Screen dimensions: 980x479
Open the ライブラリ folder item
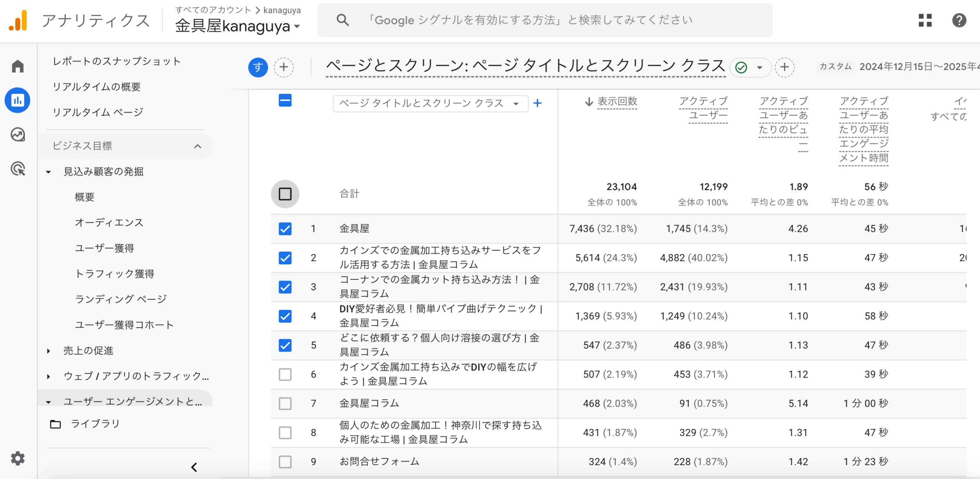coord(95,424)
